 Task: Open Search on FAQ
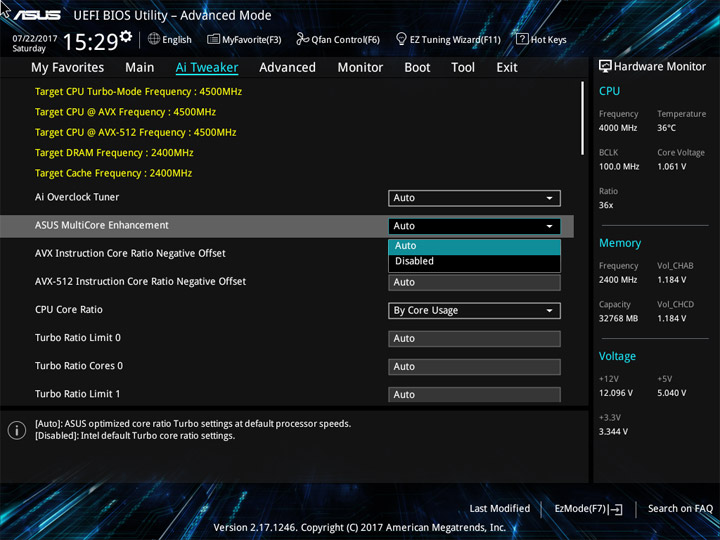[x=680, y=508]
